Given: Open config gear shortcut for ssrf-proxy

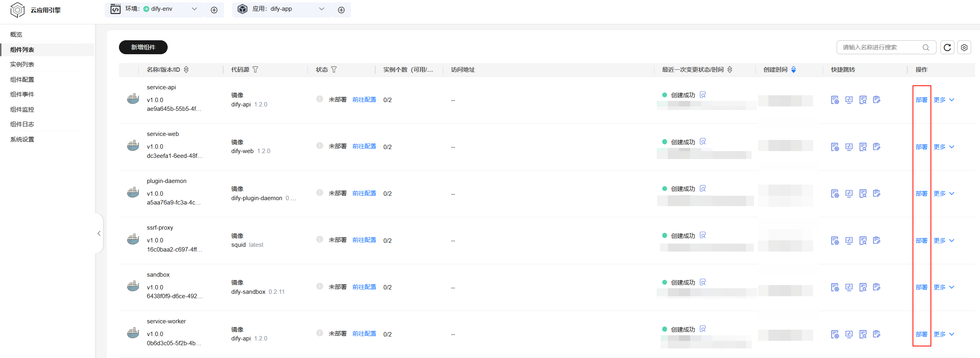Looking at the screenshot, I should [x=835, y=240].
